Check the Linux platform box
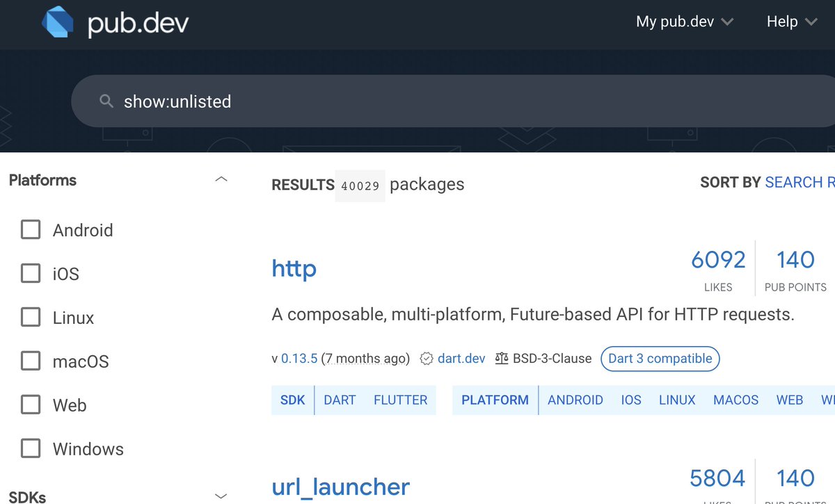The width and height of the screenshot is (835, 504). 31,318
